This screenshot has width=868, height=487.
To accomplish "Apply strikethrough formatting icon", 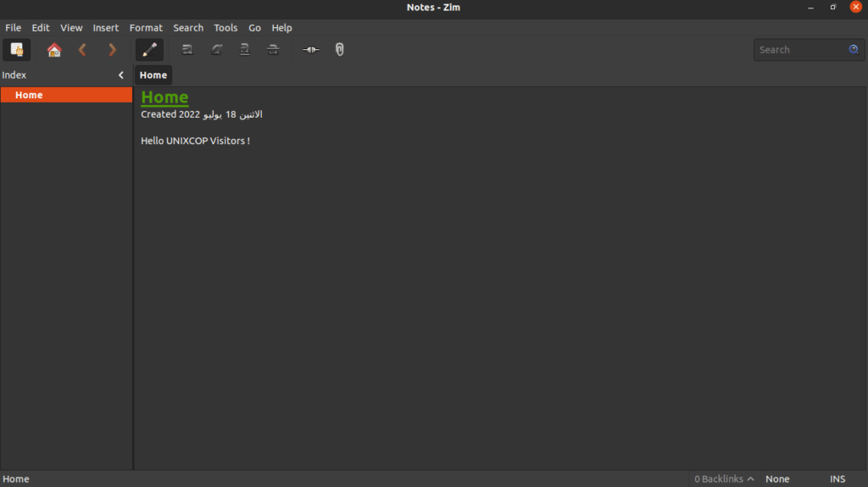I will (x=274, y=50).
